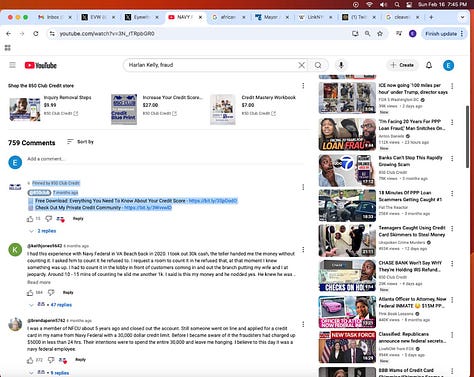Screen dimensions: 474x377
Task: Reload the page
Action: coord(36,34)
